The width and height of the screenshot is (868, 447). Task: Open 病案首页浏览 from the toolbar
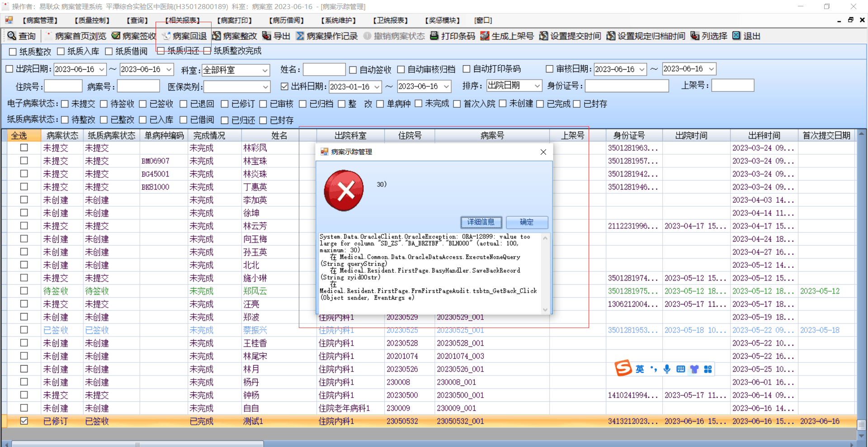coord(76,36)
